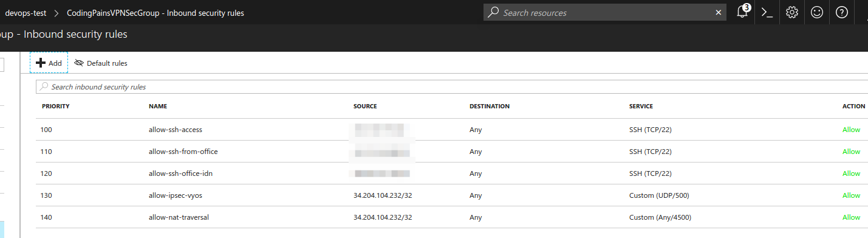Sort by SERVICE column header

641,107
